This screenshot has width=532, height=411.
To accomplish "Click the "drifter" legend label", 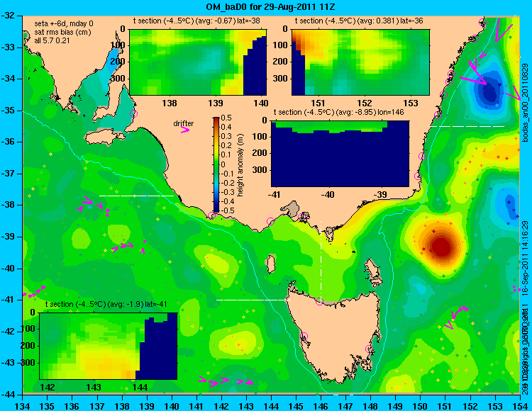I will [184, 124].
